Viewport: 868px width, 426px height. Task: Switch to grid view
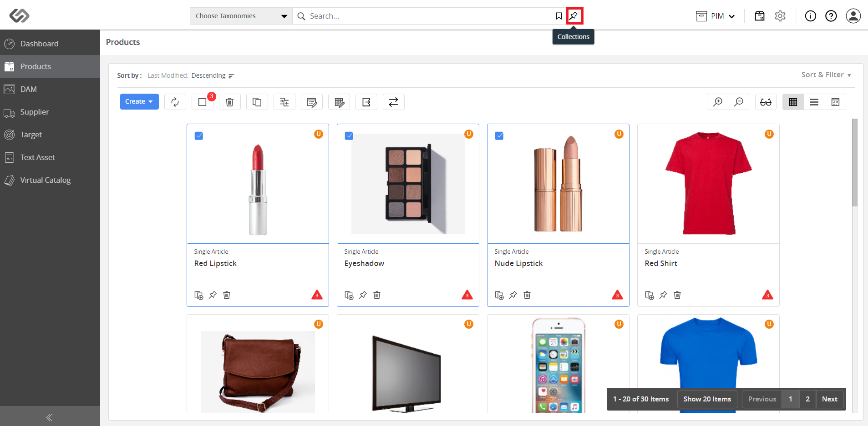coord(793,102)
